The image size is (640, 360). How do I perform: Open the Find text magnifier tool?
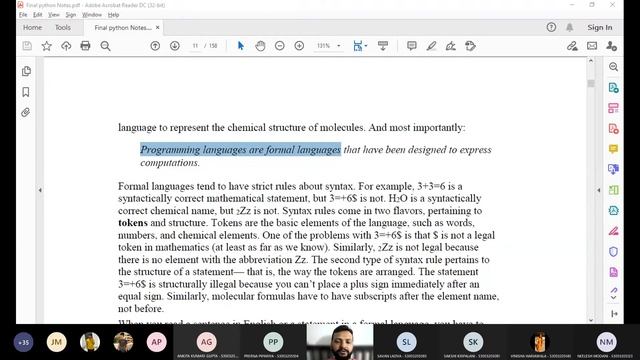coord(105,46)
